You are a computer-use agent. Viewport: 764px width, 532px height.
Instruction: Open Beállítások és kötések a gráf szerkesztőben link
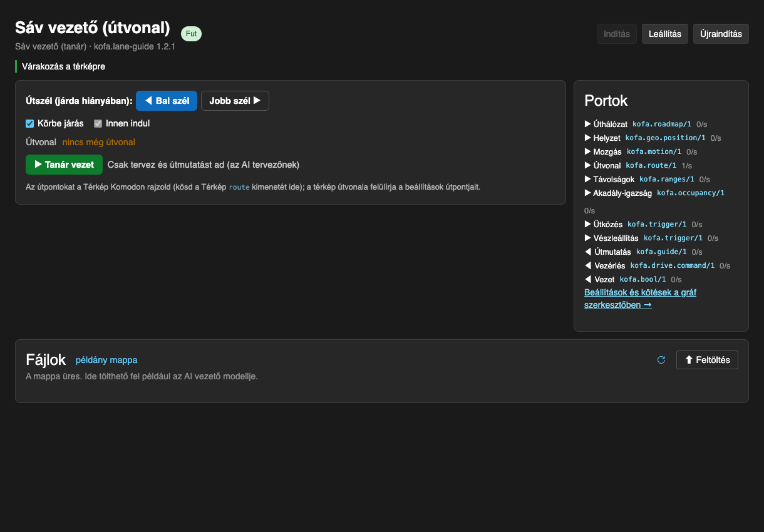640,299
